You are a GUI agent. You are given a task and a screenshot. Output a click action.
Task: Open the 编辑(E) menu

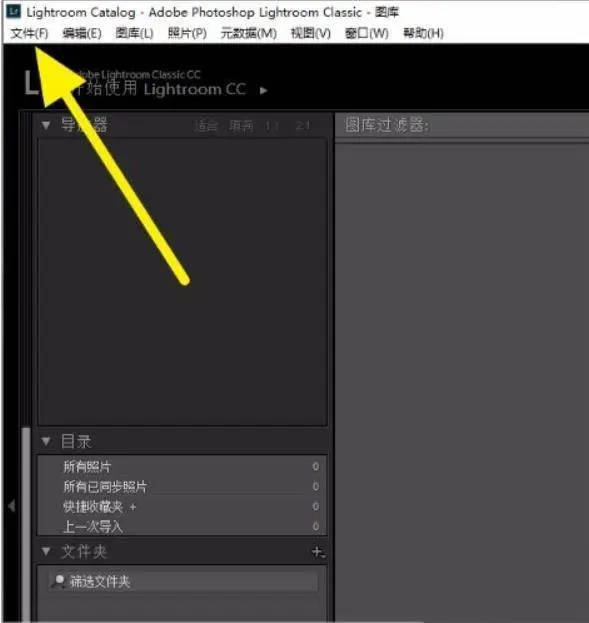[x=82, y=33]
